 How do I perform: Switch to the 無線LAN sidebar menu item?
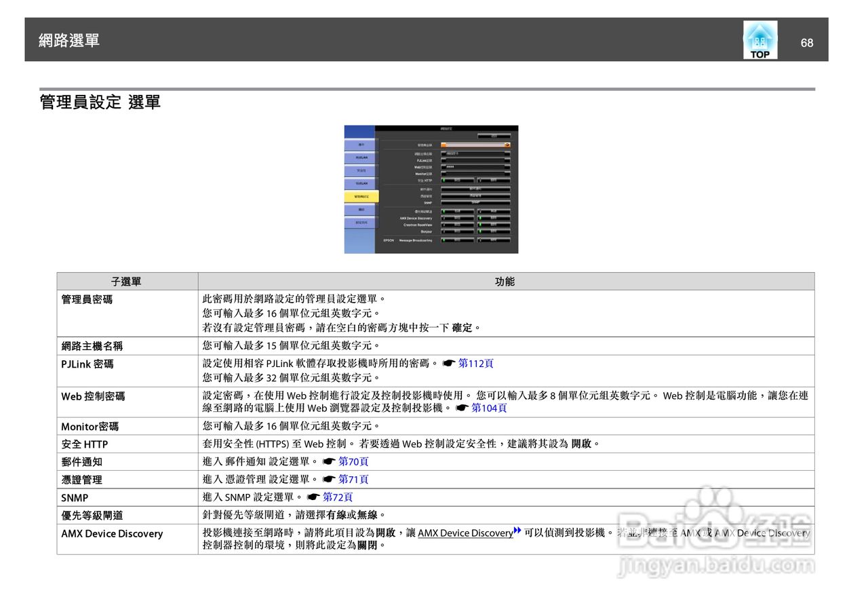pos(360,157)
